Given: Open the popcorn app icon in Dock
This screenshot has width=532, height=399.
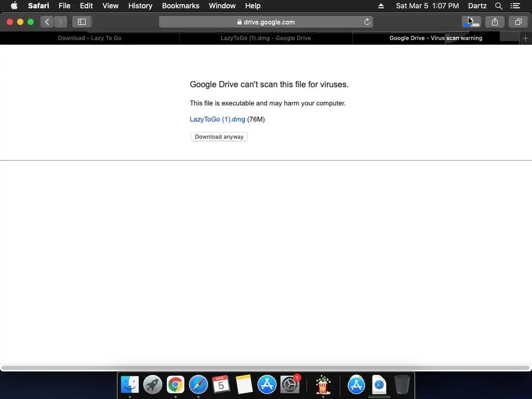Looking at the screenshot, I should 323,385.
